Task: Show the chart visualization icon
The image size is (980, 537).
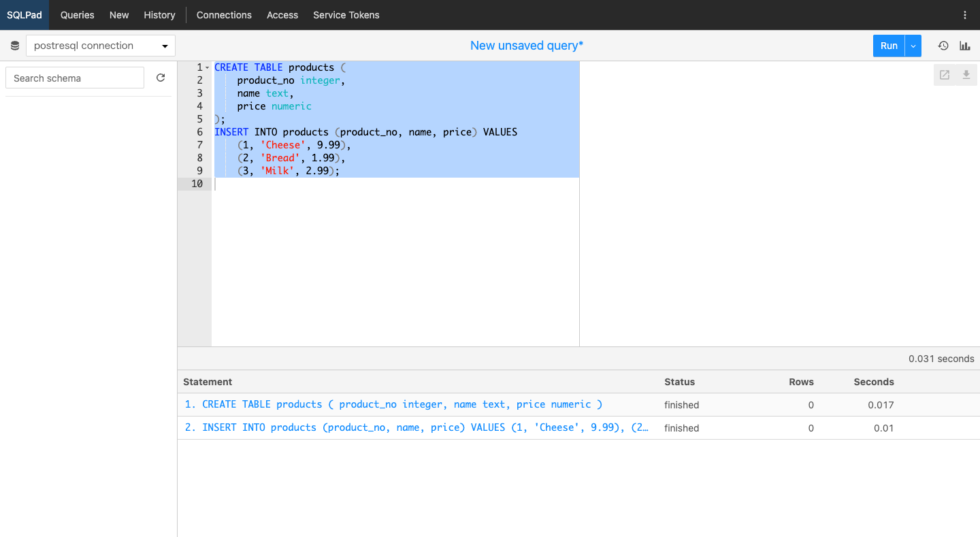Action: 965,46
